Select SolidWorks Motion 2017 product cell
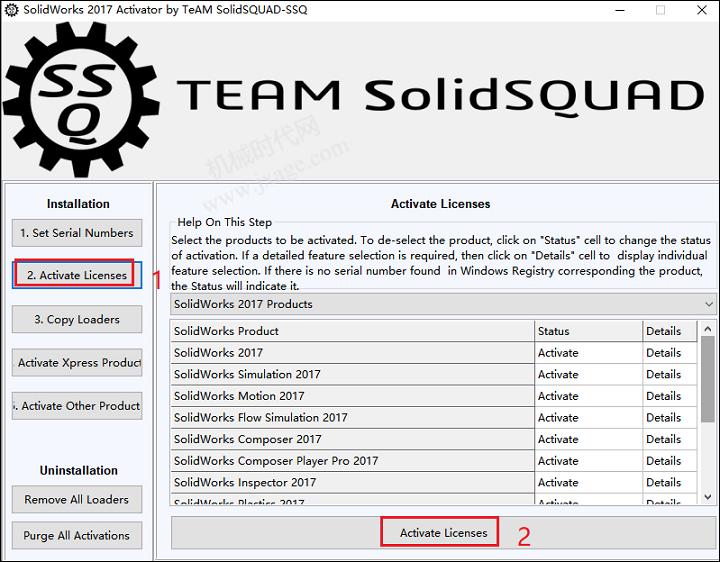 (352, 396)
